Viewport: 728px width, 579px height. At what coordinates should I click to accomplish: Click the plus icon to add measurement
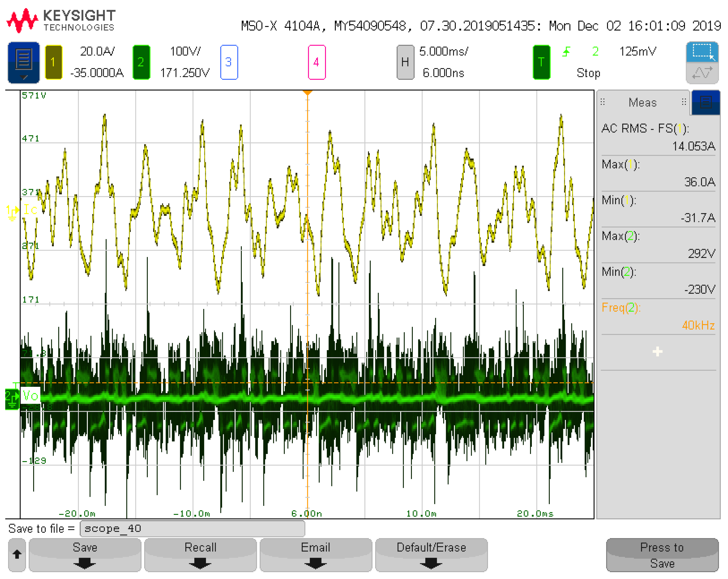657,351
